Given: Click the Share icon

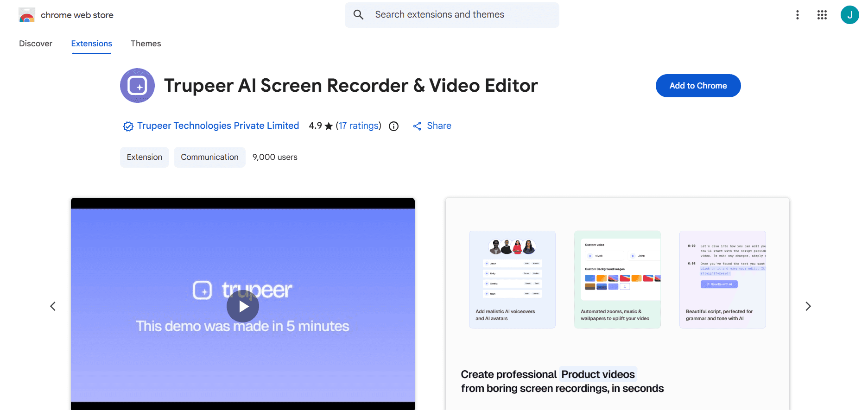Looking at the screenshot, I should coord(418,126).
